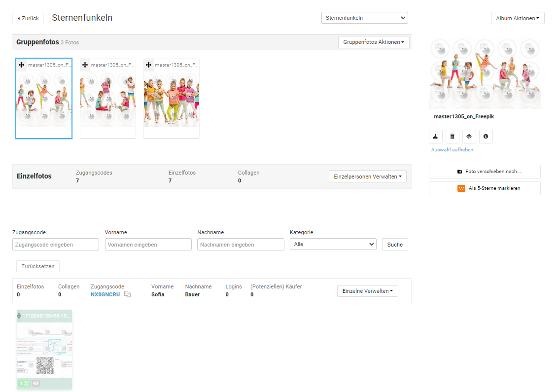Screen dimensions: 558x392
Task: Click 'Foto verschieben nach...' button
Action: 485,172
